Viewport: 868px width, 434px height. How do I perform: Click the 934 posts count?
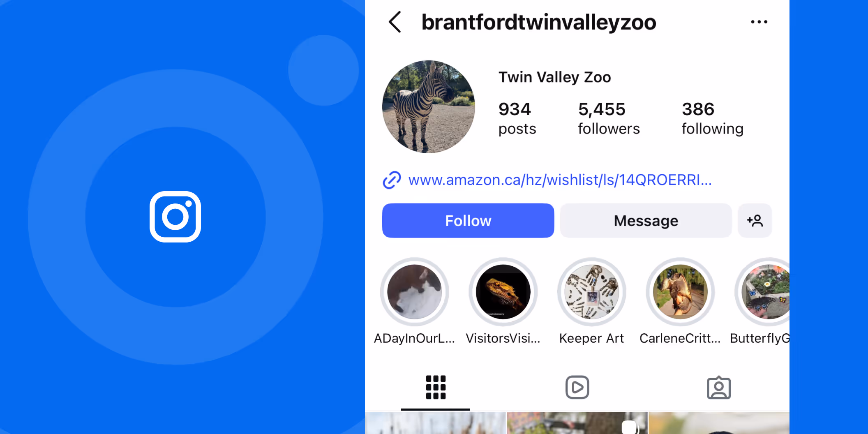pyautogui.click(x=517, y=118)
